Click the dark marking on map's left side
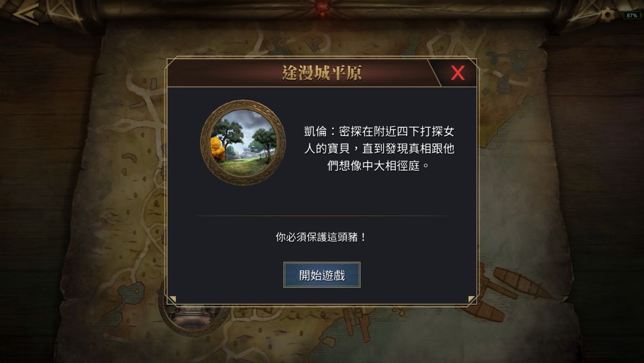 130,158
